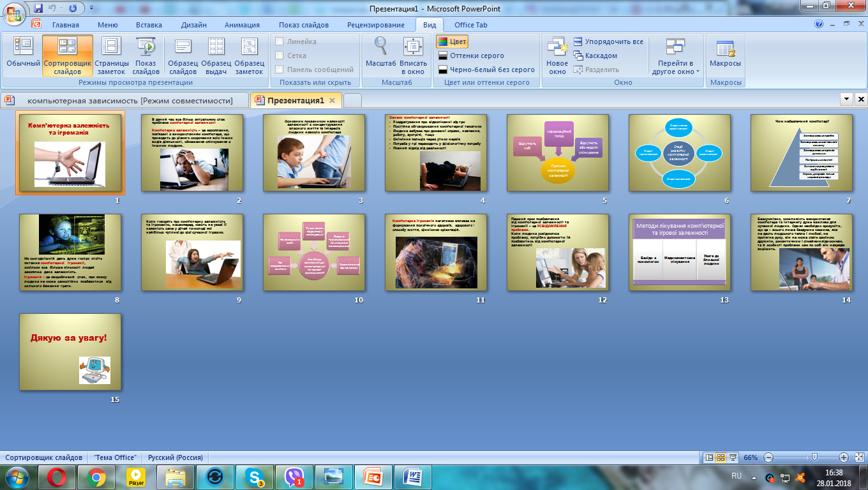Open PowerPoint Help question mark icon
Viewport: 868px width, 490px height.
pyautogui.click(x=819, y=25)
